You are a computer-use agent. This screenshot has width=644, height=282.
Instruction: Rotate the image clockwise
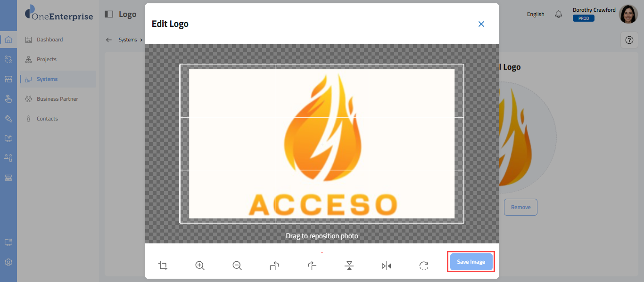(x=312, y=266)
